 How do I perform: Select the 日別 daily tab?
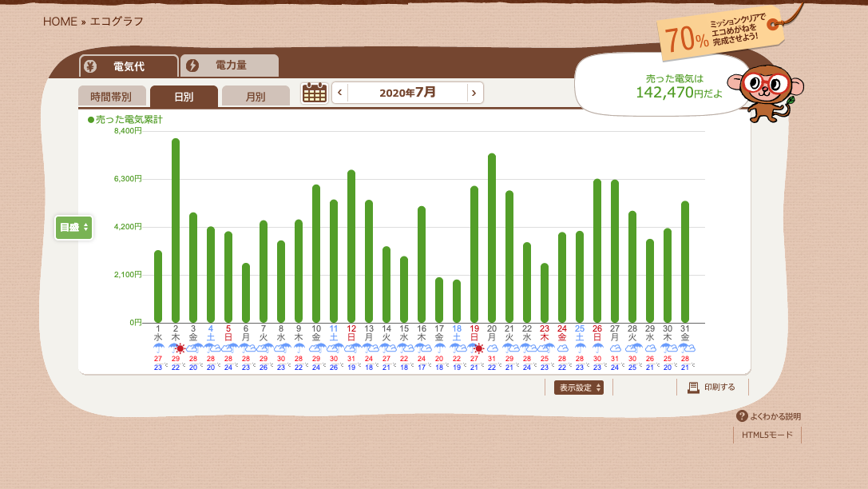pos(184,97)
